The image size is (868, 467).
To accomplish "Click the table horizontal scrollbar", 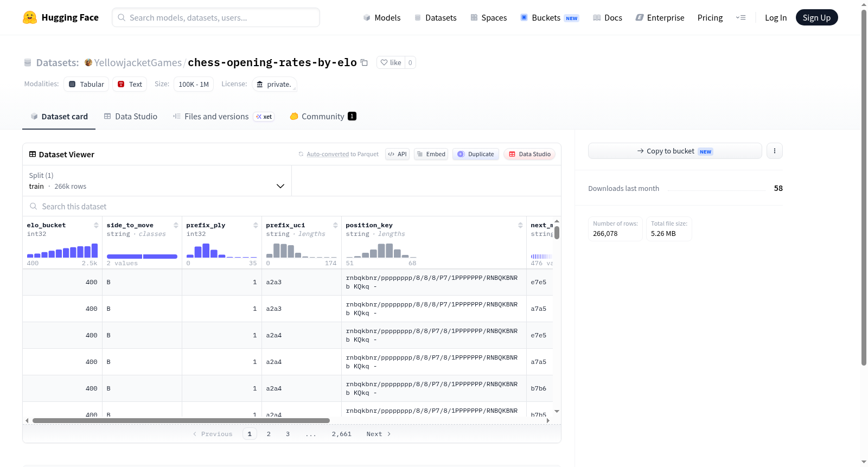I will 181,420.
